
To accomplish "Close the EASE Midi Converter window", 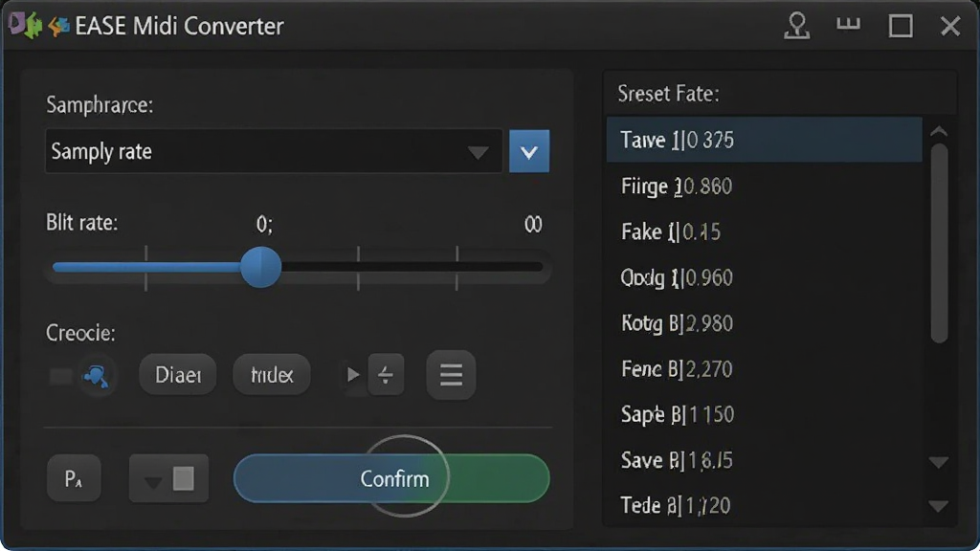I will click(x=950, y=26).
